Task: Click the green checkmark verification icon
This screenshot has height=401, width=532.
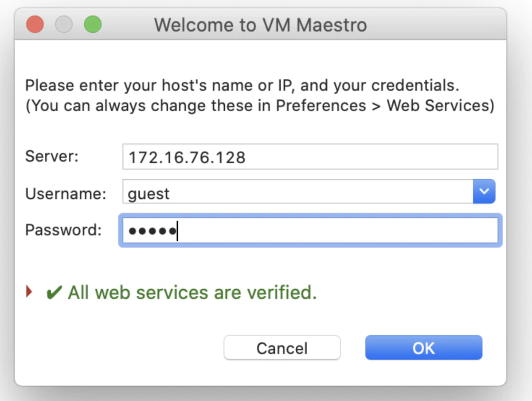Action: [54, 292]
